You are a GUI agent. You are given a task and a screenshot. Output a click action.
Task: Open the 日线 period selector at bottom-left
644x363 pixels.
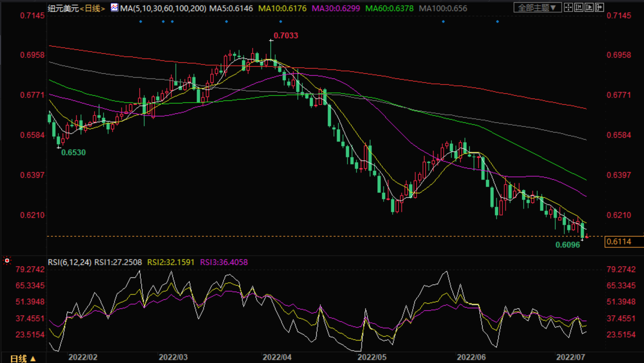pos(23,358)
